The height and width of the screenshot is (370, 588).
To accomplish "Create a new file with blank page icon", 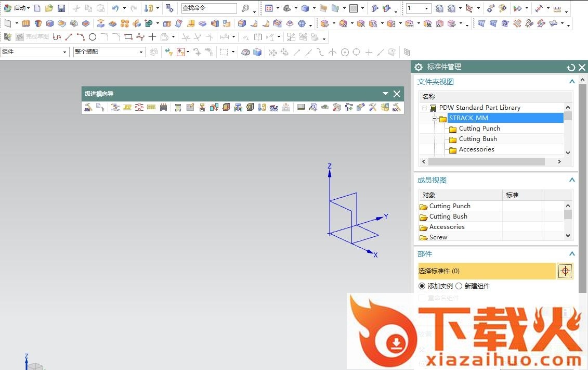I will 37,8.
